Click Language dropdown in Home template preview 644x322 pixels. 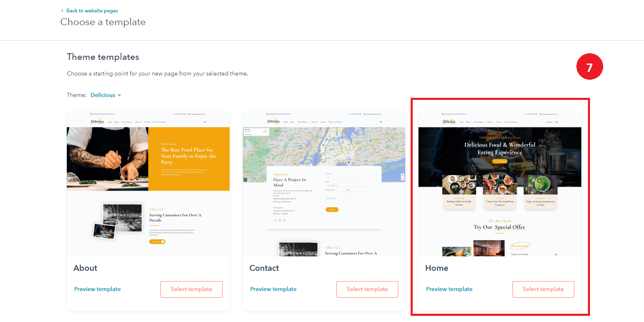click(x=549, y=122)
